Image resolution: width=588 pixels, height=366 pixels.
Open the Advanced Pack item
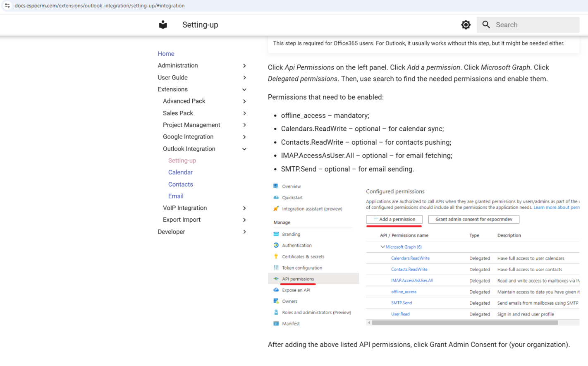[184, 101]
